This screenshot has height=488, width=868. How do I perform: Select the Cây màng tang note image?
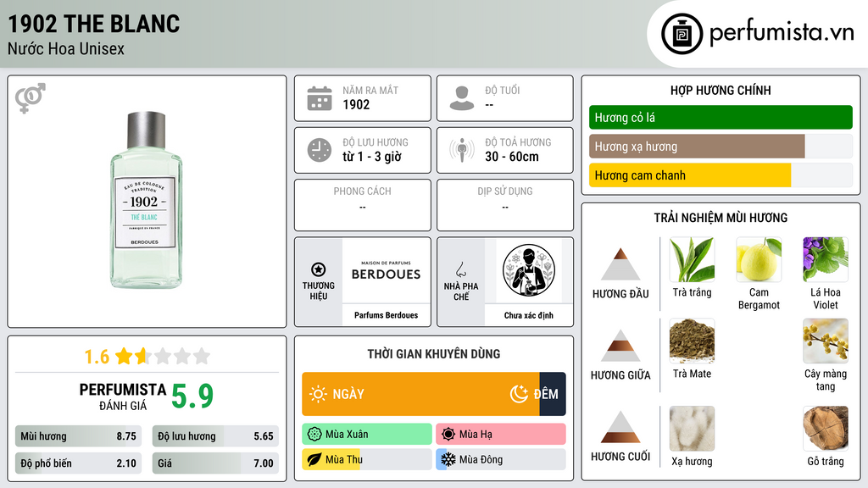pyautogui.click(x=826, y=341)
